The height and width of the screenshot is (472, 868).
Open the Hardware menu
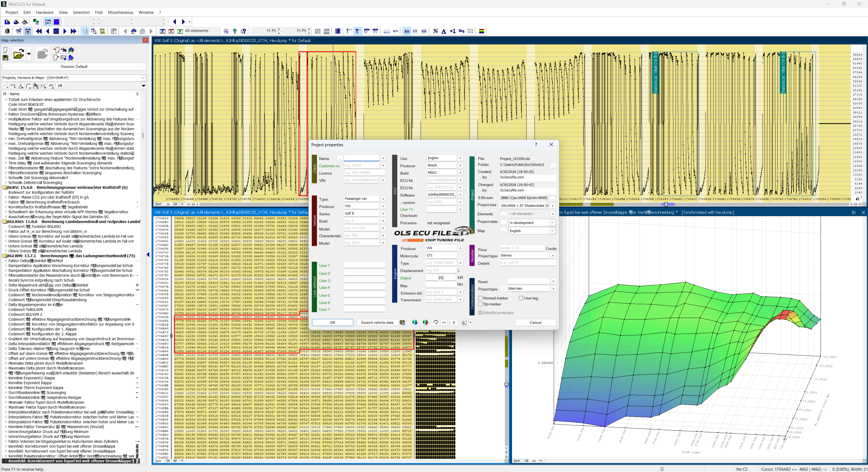click(x=44, y=12)
